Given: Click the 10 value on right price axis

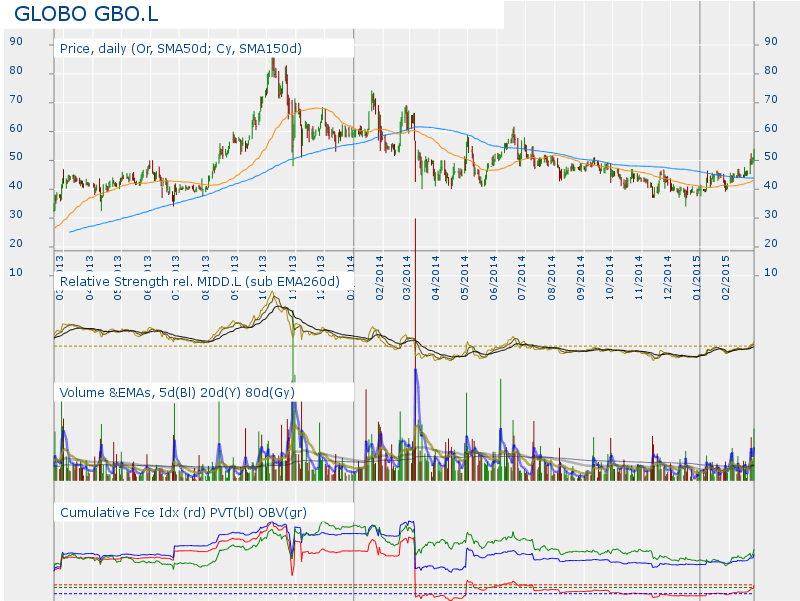Looking at the screenshot, I should [x=771, y=272].
